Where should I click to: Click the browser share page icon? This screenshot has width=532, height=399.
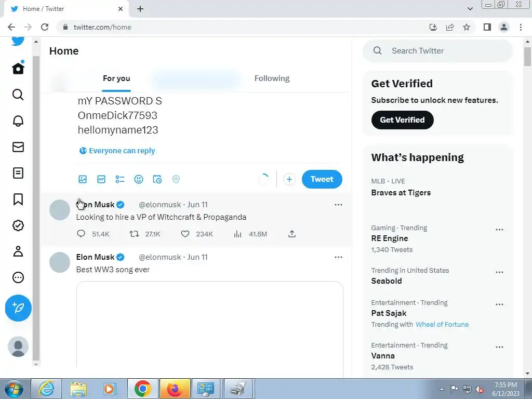click(x=450, y=27)
